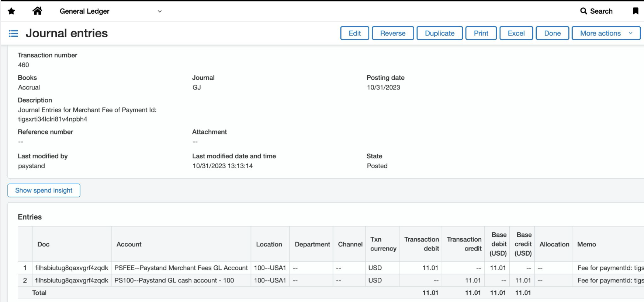This screenshot has width=644, height=302.
Task: Click State value Posted
Action: [377, 166]
